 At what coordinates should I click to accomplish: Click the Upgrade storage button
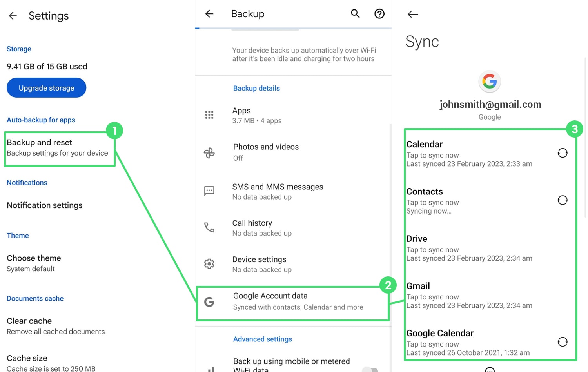46,87
